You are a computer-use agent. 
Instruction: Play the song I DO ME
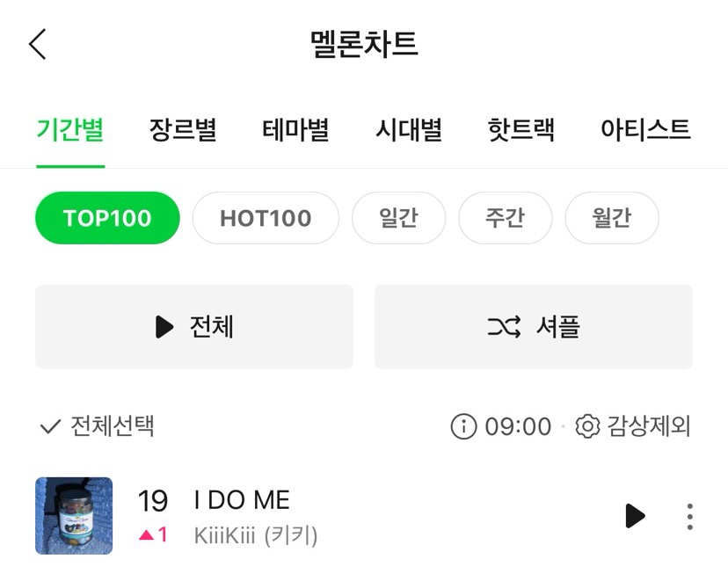[x=635, y=516]
